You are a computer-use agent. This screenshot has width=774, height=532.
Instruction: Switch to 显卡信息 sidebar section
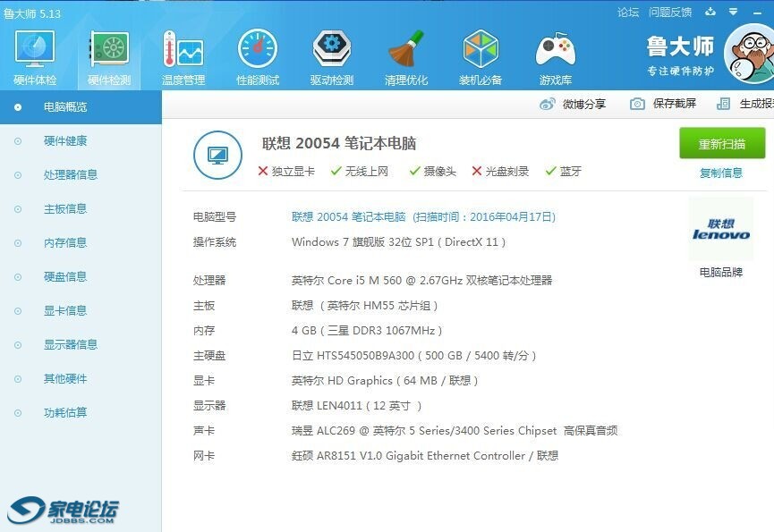[65, 310]
